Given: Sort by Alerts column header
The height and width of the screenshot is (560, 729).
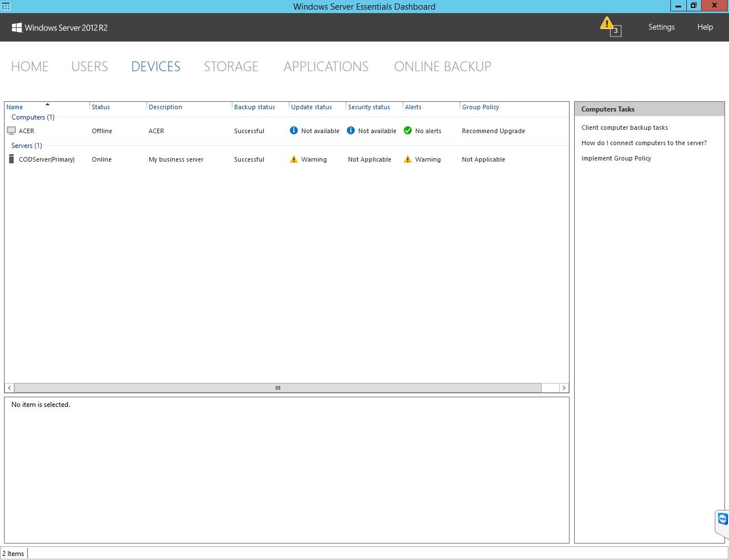Looking at the screenshot, I should point(431,107).
